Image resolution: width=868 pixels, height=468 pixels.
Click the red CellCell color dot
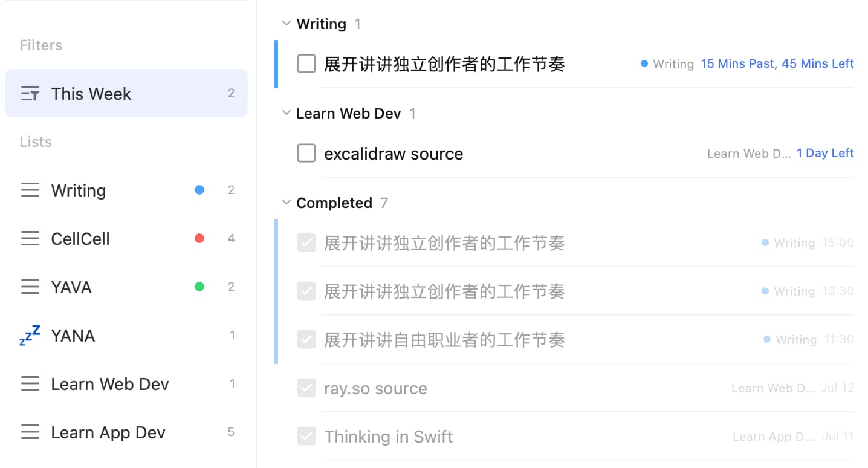[199, 238]
